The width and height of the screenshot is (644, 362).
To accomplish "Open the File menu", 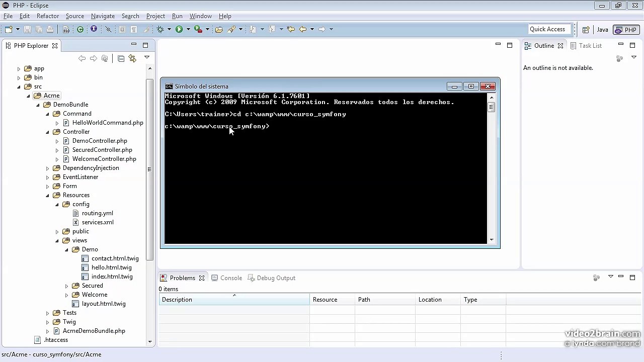I will coord(8,16).
